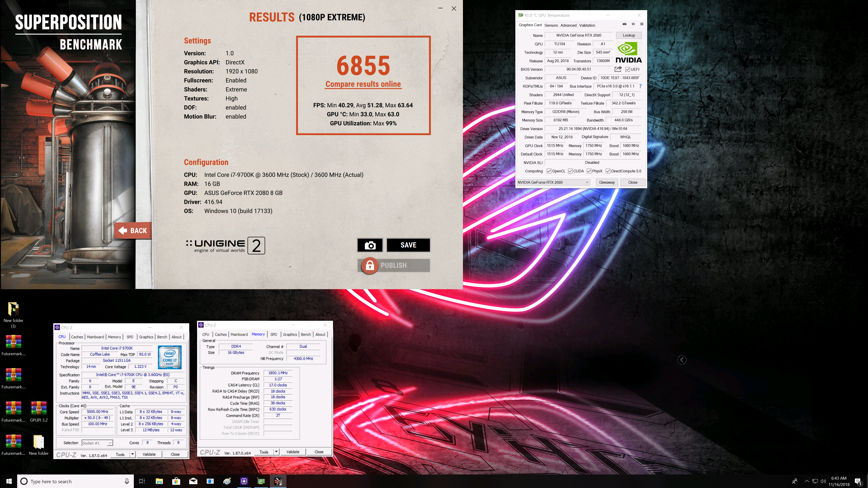Toggle the PhysX checkbox
Screen dimensions: 868x488
point(589,171)
